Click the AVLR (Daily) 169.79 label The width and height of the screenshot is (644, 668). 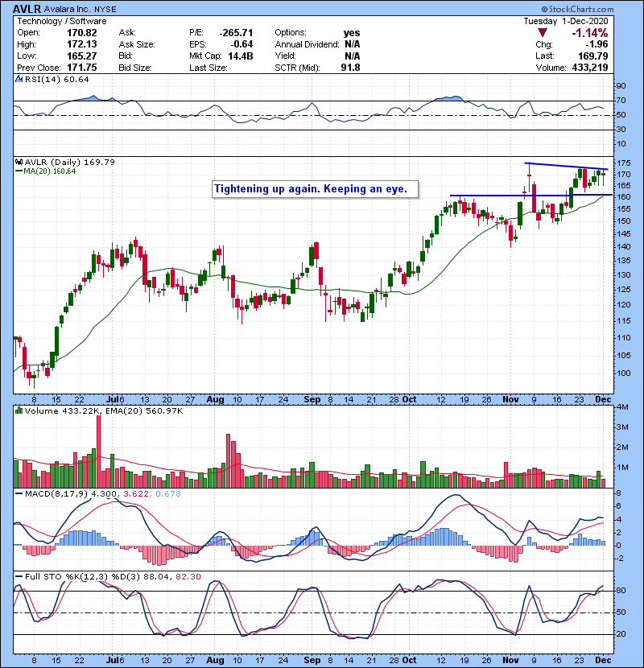70,162
